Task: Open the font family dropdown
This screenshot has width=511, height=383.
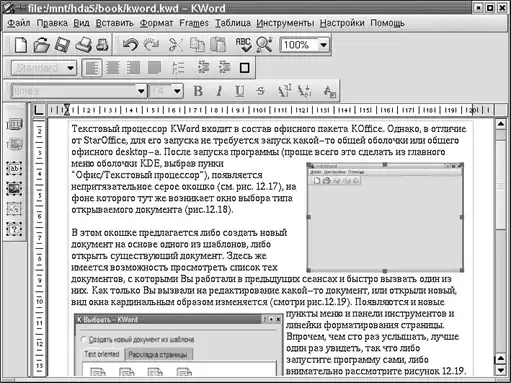Action: point(141,91)
